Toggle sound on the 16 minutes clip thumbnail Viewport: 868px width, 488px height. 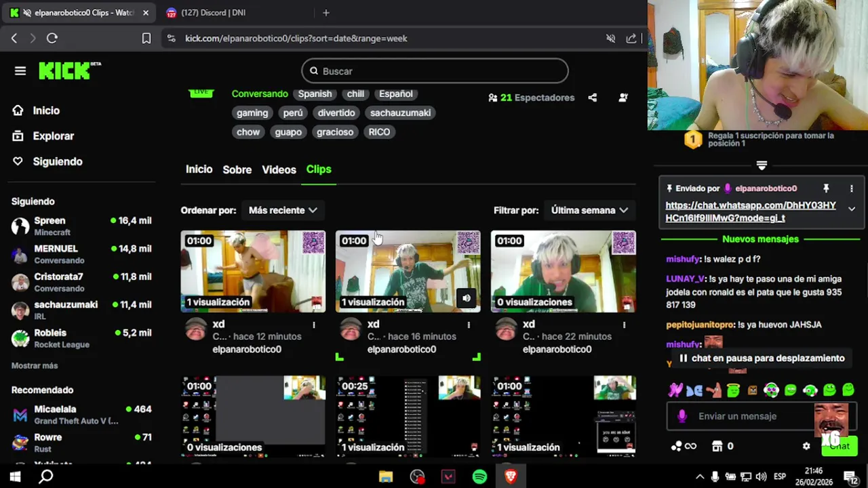pos(467,298)
